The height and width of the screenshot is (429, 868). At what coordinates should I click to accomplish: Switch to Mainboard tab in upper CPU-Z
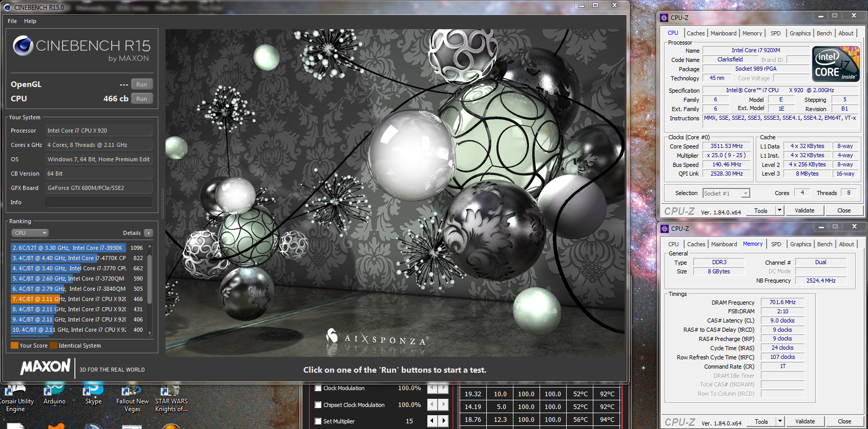pos(724,33)
